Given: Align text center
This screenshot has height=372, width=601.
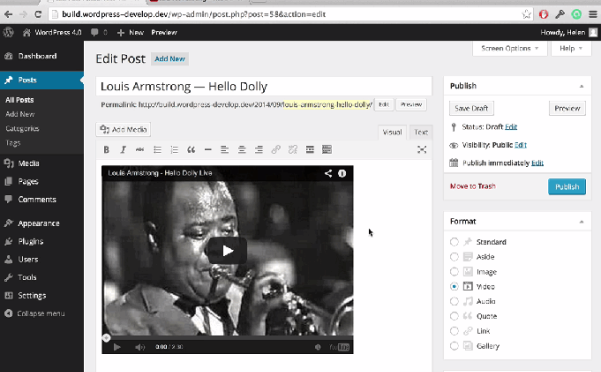Looking at the screenshot, I should tap(241, 150).
